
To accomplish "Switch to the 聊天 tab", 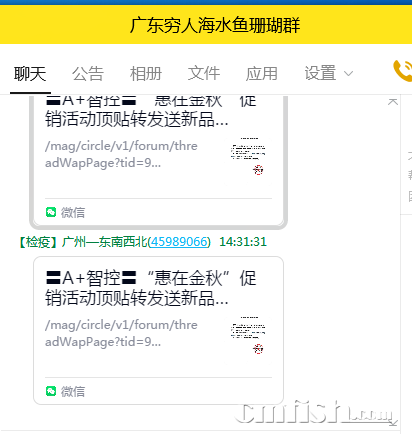I will pos(30,73).
